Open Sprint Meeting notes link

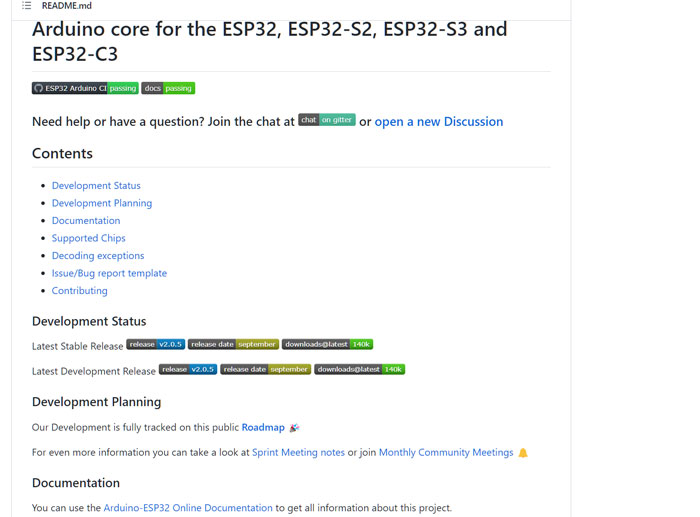click(x=298, y=452)
